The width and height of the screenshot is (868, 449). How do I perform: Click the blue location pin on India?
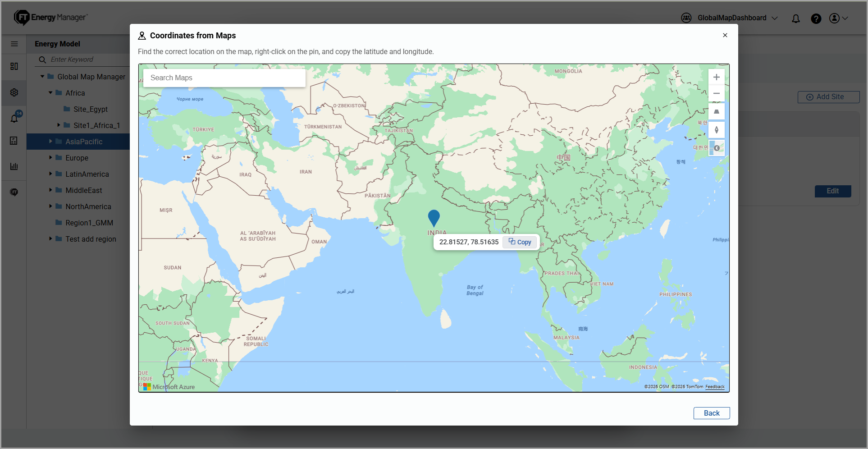click(x=434, y=218)
